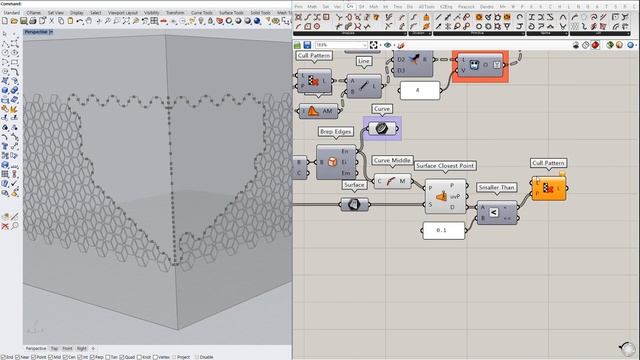
Task: Open the Display toolbar tab
Action: 77,13
